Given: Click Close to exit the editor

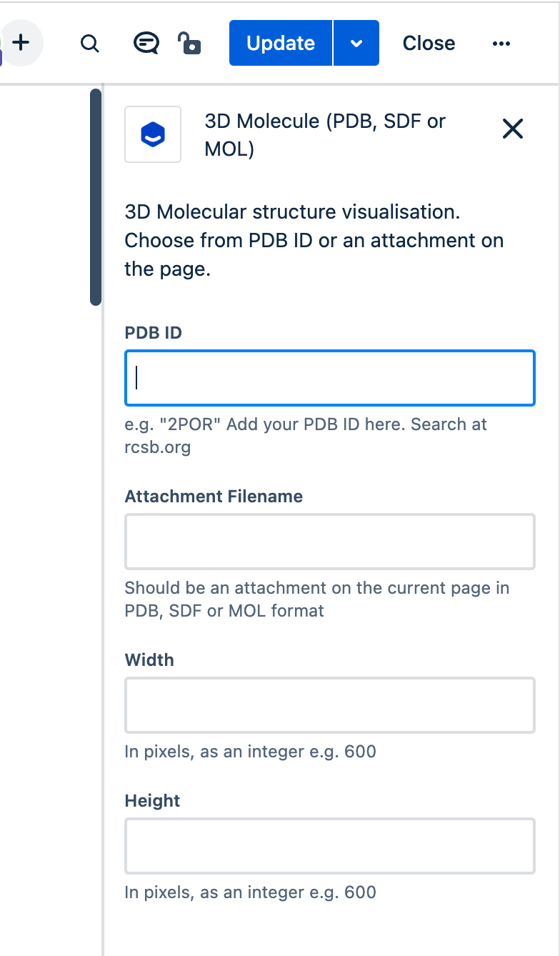Looking at the screenshot, I should 429,44.
